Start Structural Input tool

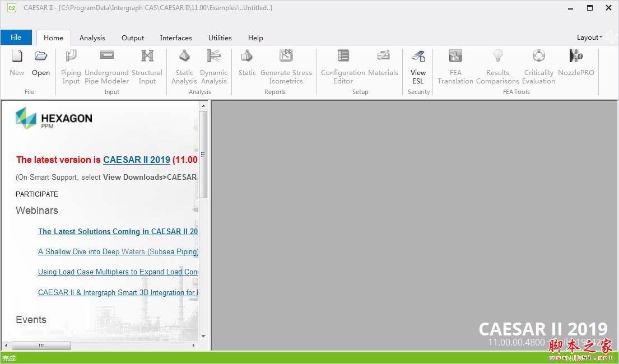click(147, 66)
